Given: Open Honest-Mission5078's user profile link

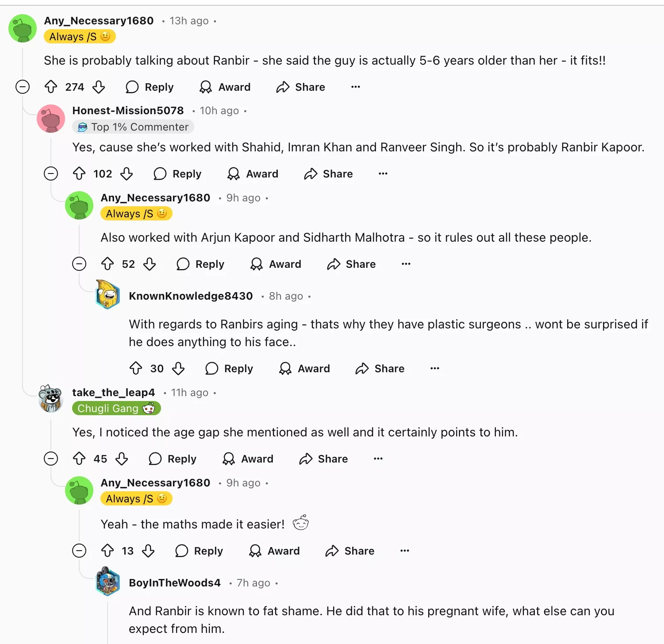Looking at the screenshot, I should [128, 110].
